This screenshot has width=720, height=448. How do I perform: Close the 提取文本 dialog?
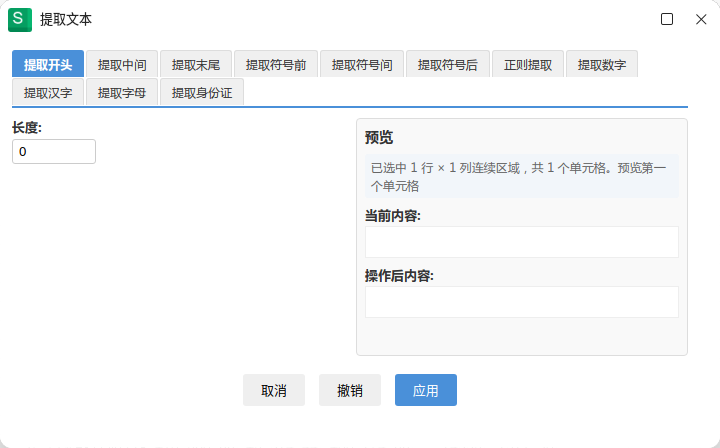701,19
